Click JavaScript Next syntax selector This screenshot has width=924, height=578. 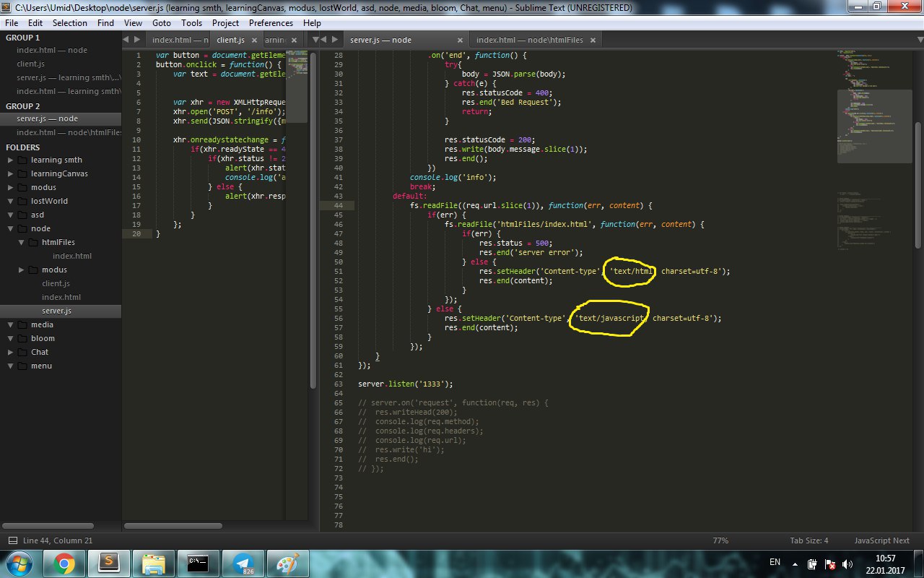[x=881, y=540]
